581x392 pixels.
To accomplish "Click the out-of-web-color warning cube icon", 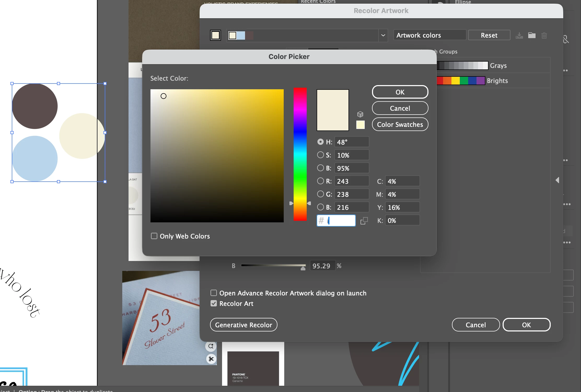I will click(360, 114).
